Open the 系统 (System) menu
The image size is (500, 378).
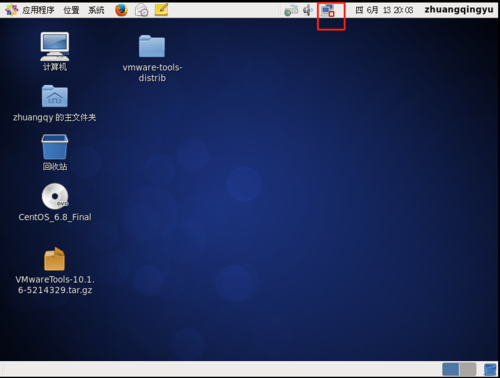pos(96,10)
